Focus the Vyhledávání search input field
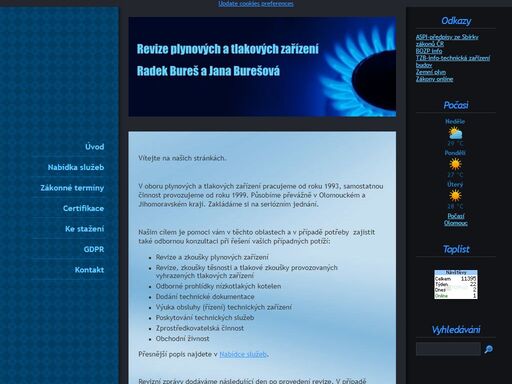 [448, 349]
